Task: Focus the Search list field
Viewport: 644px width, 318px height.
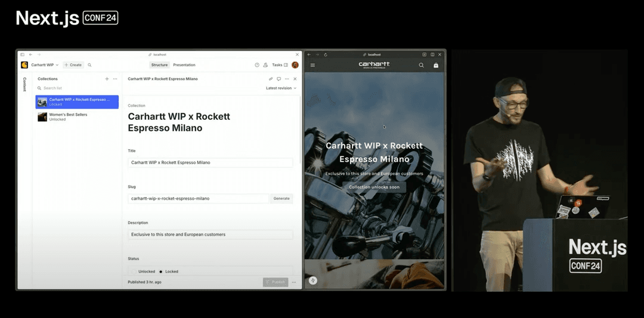Action: point(77,88)
